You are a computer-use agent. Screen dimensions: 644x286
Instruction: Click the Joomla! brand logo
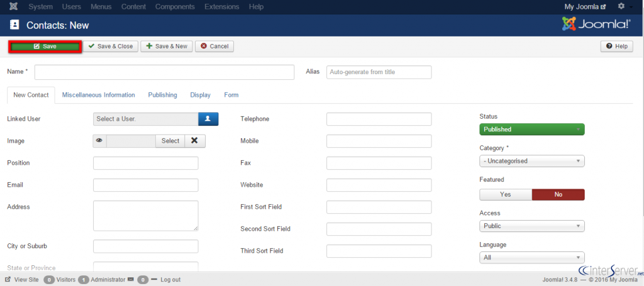point(596,25)
